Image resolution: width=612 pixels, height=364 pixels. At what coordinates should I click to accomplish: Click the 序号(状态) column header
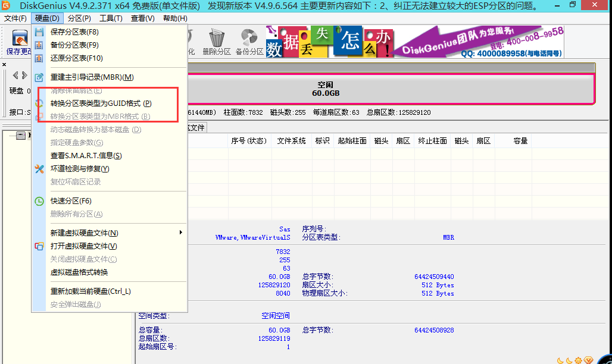pyautogui.click(x=249, y=141)
